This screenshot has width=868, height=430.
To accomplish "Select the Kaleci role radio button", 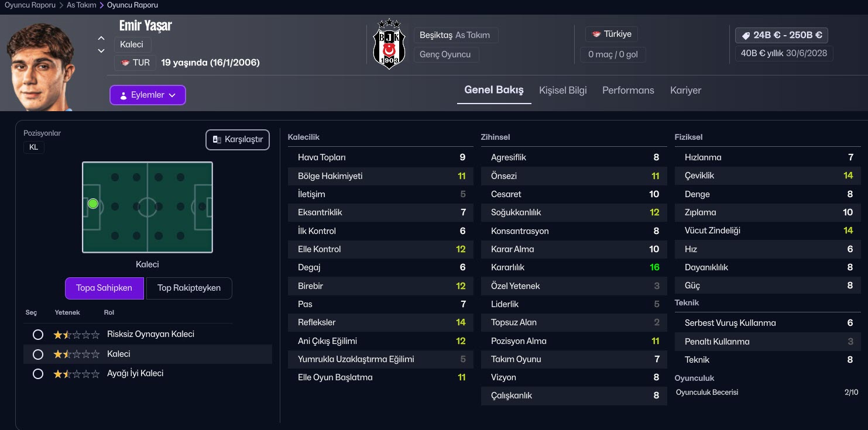I will coord(38,355).
